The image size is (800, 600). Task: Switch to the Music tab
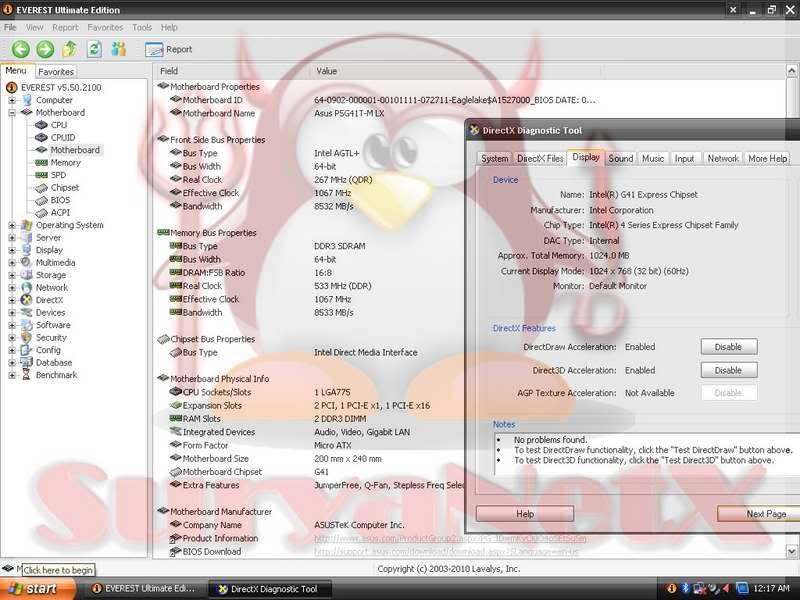(653, 159)
